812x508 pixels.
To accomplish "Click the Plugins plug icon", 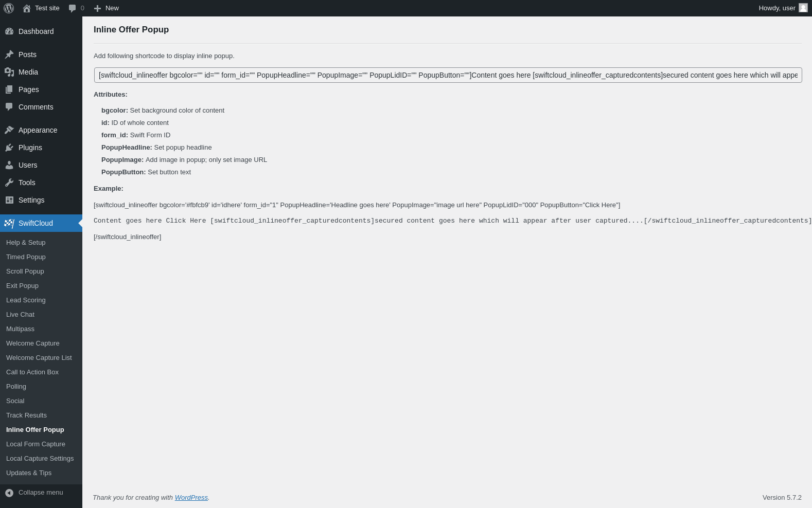I will point(9,148).
